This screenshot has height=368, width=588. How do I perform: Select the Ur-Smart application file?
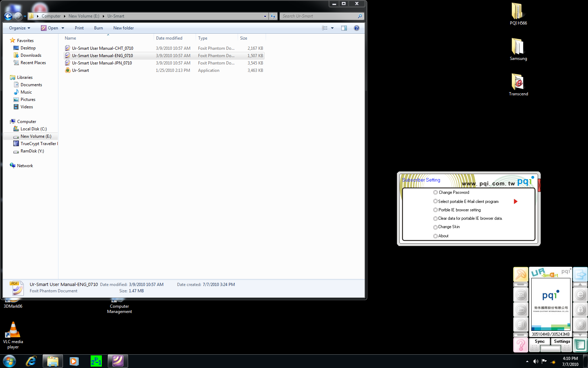164,70
